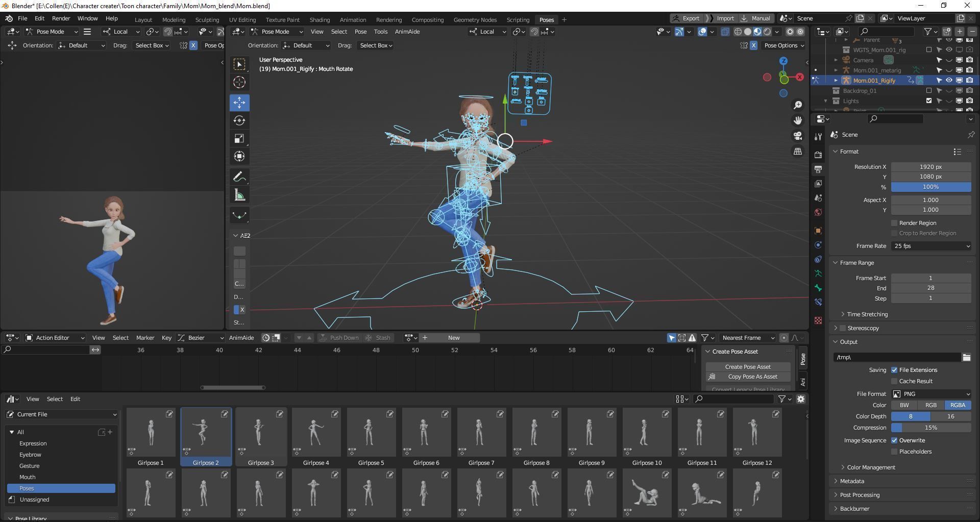Switch to the Animation workspace tab
The width and height of the screenshot is (980, 522).
[353, 20]
